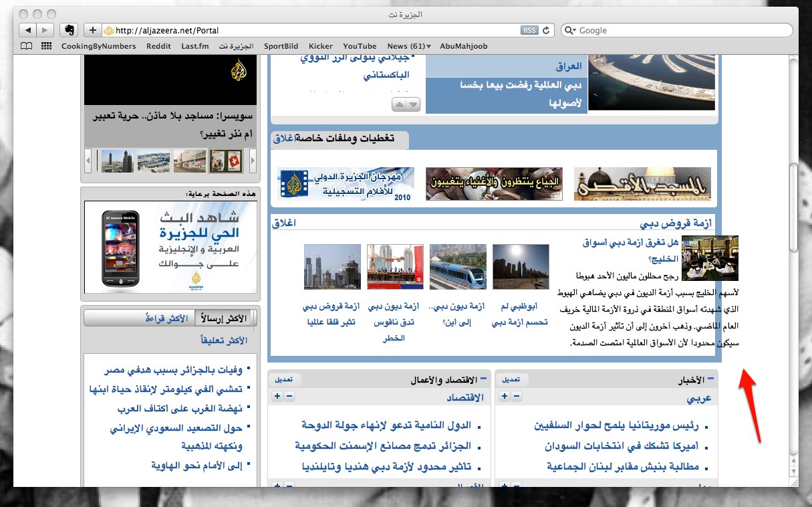The height and width of the screenshot is (507, 812).
Task: Open the دبي العالمية رفضت بيعا بخسا لأصولها story
Action: click(521, 94)
